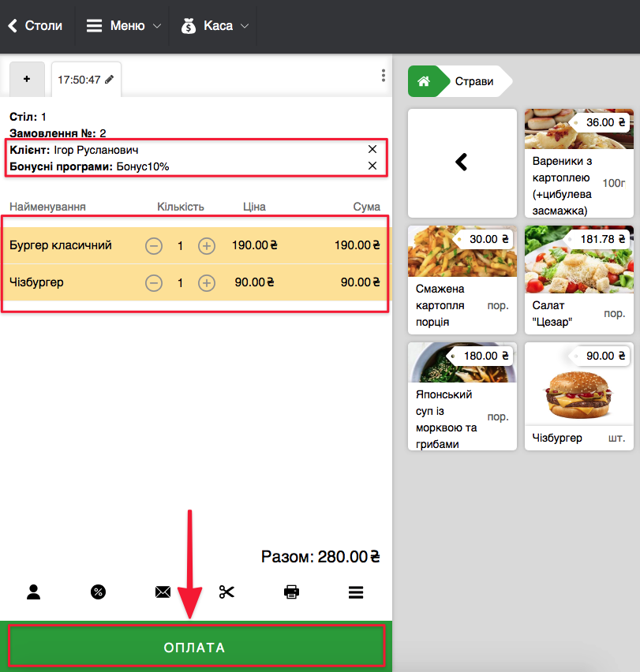Increase Бургер класичний quantity with plus

click(206, 246)
